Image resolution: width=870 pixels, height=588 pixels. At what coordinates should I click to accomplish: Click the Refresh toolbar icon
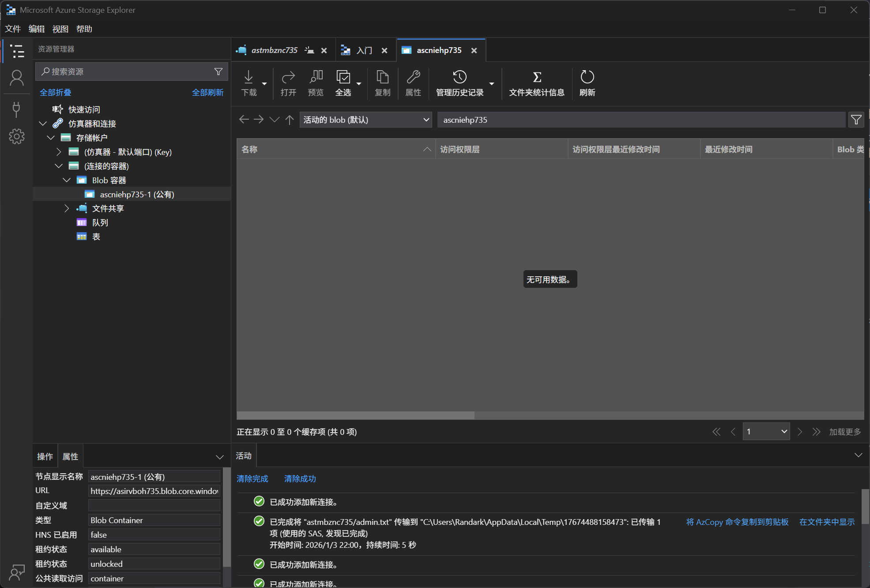click(x=587, y=78)
